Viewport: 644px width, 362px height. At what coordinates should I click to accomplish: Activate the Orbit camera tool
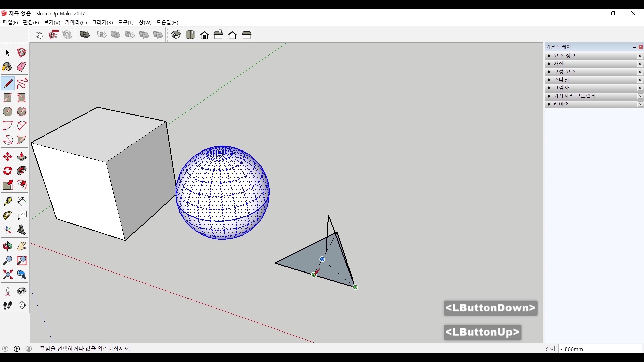pos(7,246)
